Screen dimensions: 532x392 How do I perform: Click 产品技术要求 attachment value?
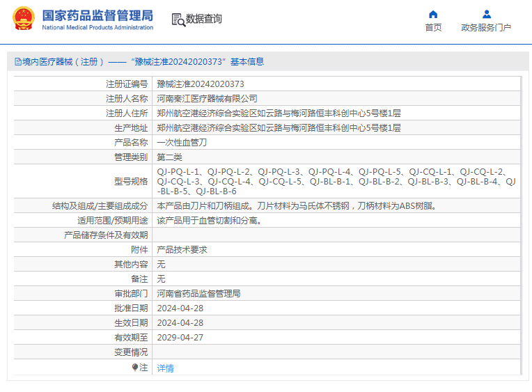pyautogui.click(x=182, y=250)
